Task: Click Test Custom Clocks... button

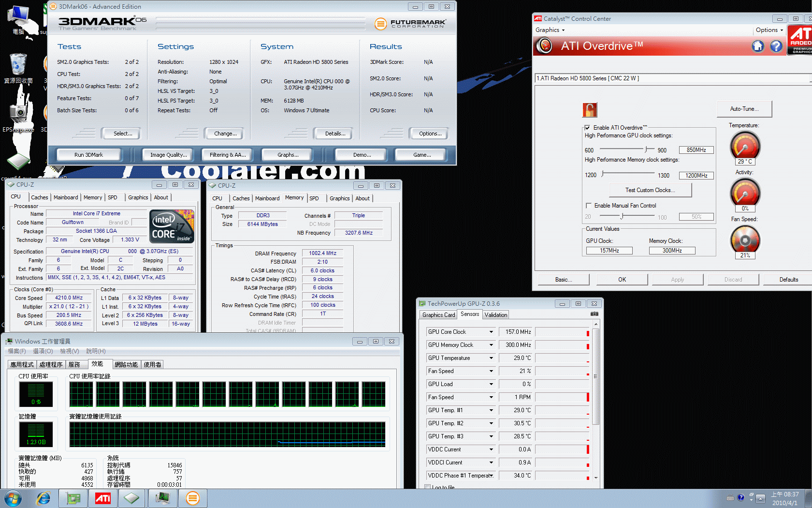Action: [x=650, y=190]
